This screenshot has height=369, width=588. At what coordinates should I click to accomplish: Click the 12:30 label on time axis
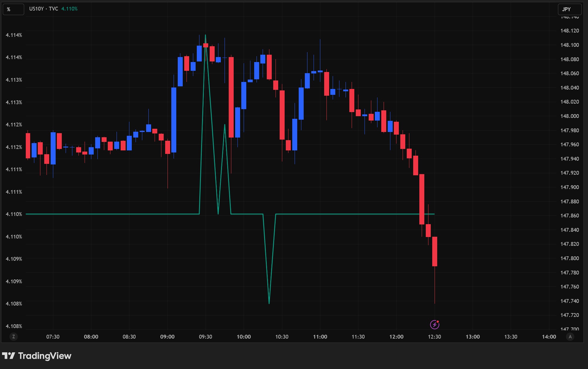coord(434,337)
